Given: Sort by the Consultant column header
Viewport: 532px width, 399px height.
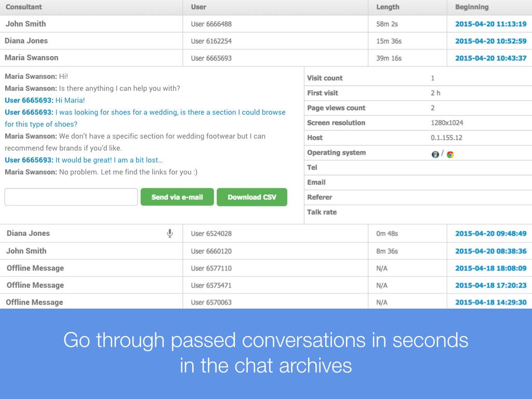Looking at the screenshot, I should pos(24,7).
